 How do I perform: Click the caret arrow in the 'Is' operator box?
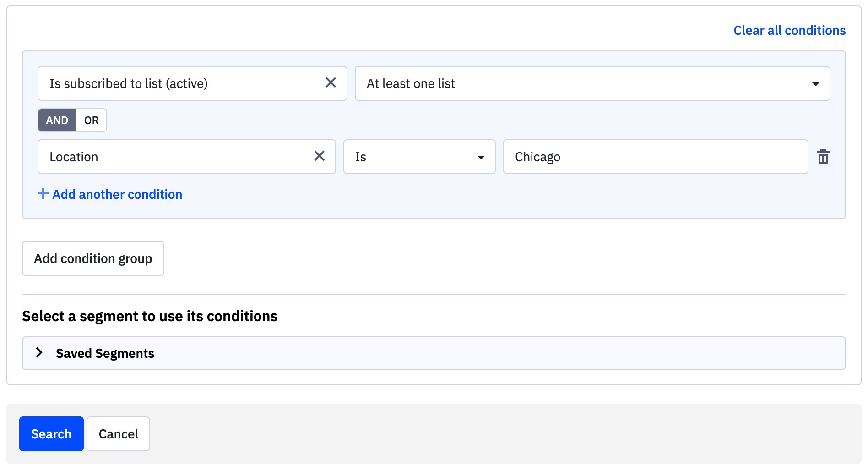[481, 157]
